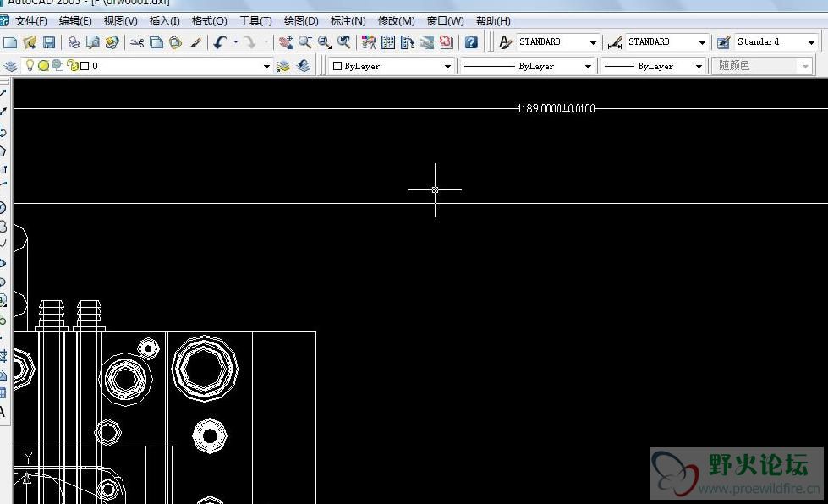Select the Zoom Window tool
Screen dimensions: 828x504
tap(324, 42)
